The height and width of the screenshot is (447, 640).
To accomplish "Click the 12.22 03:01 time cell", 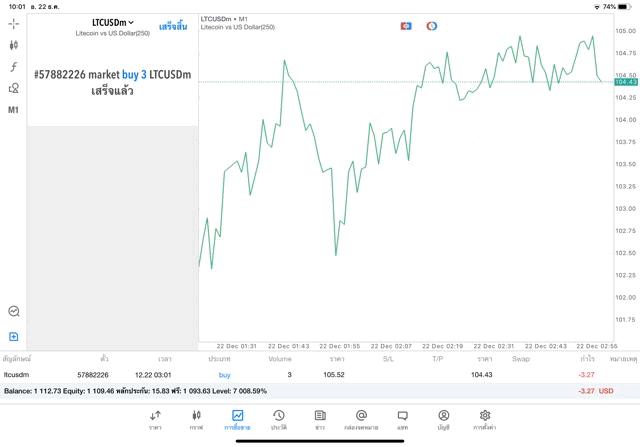I will (153, 375).
